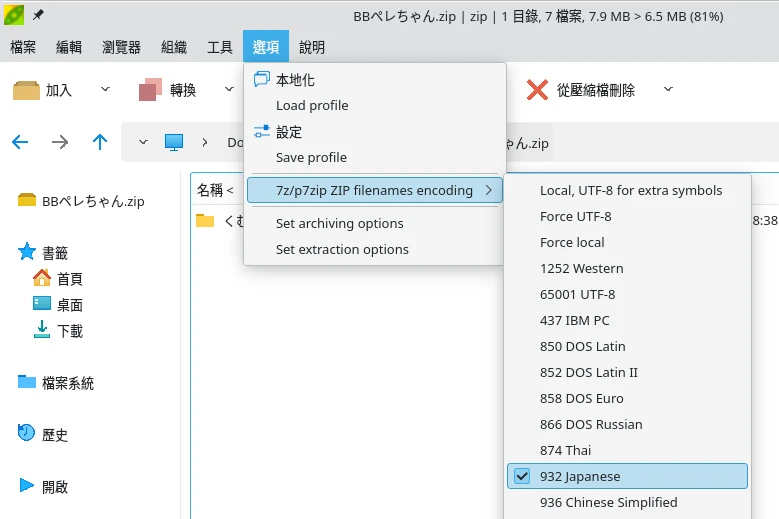Click the Load profile menu entry
The width and height of the screenshot is (779, 519).
coord(312,105)
